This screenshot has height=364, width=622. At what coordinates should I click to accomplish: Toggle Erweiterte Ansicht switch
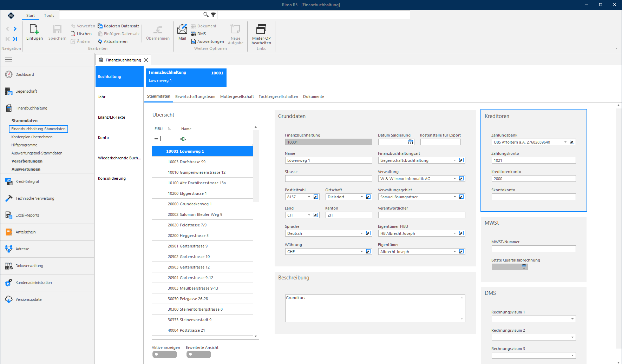(x=199, y=355)
